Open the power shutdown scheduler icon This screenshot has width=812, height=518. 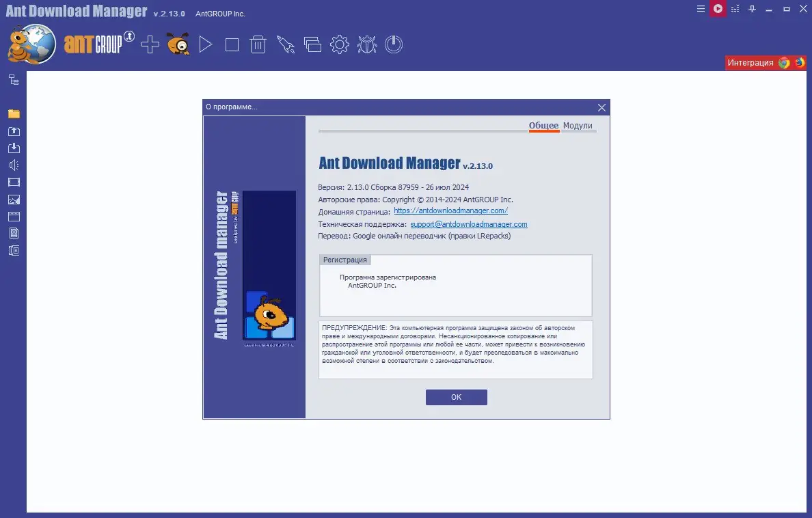click(x=394, y=44)
